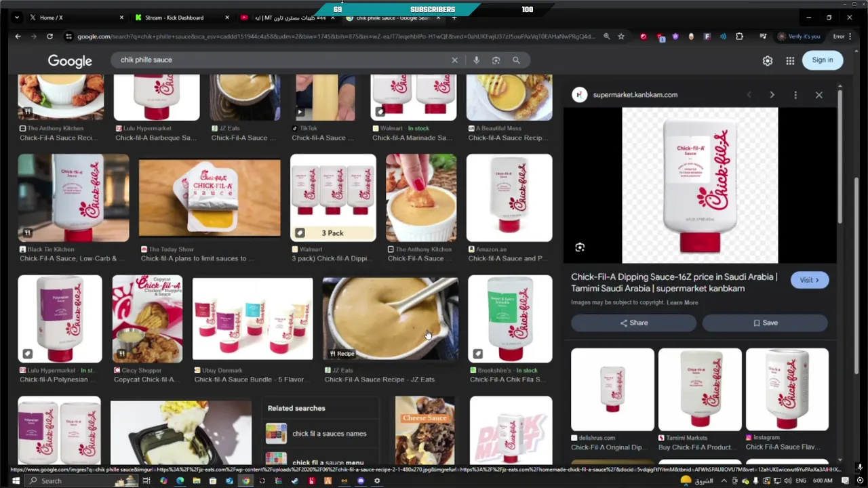The height and width of the screenshot is (488, 868).
Task: Open Windows Start menu
Action: (x=15, y=481)
